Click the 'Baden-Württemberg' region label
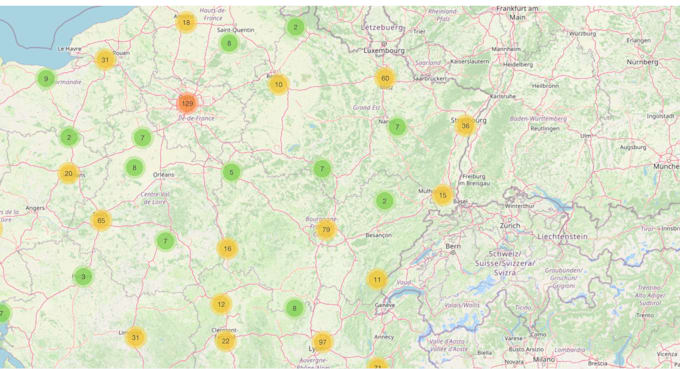The height and width of the screenshot is (369, 680). (x=538, y=118)
